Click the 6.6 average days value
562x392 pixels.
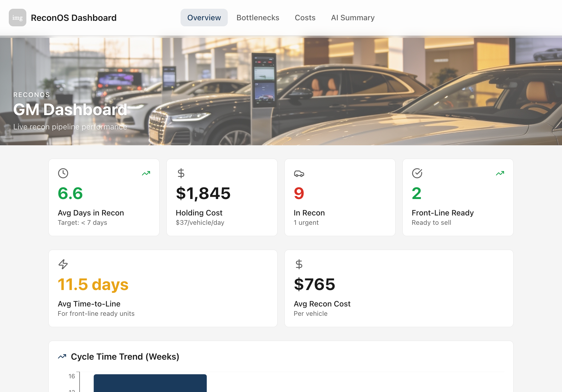point(70,193)
